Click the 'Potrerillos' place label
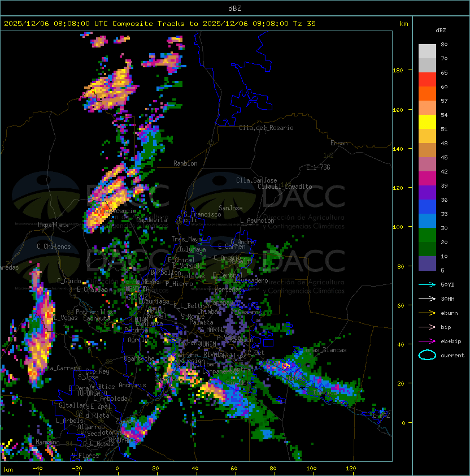 (94, 312)
